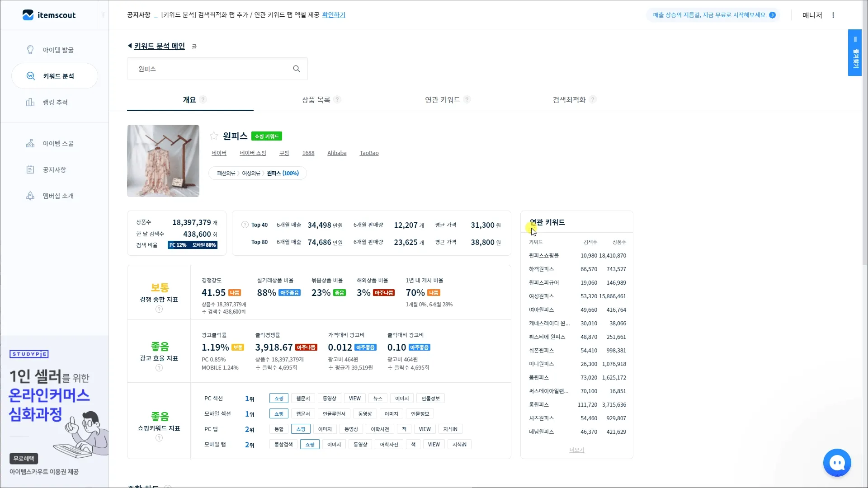Open the 네이버 쇼핑 link
This screenshot has width=868, height=488.
click(253, 153)
